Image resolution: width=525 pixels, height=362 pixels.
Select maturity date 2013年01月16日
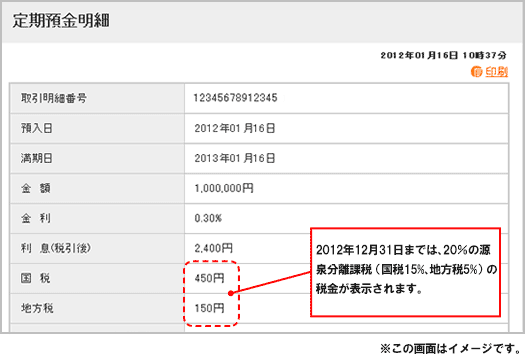click(235, 158)
